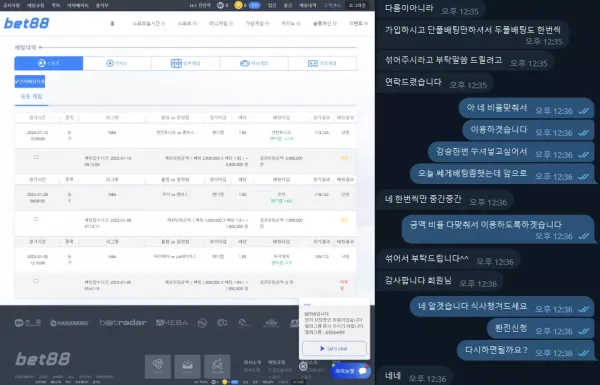Click the 모든 게임 sub-tab
Viewport: 600px width, 385px height.
31,96
